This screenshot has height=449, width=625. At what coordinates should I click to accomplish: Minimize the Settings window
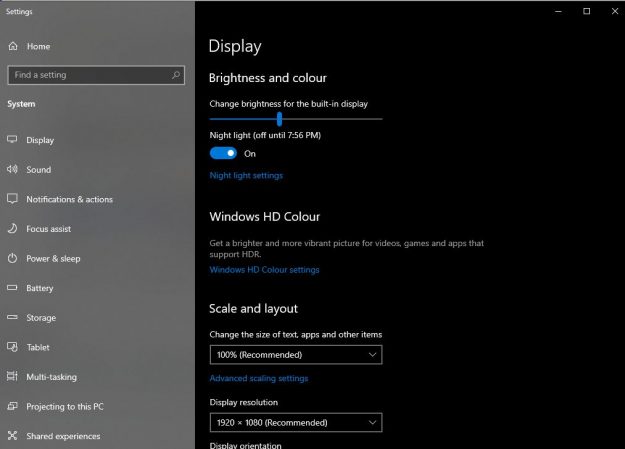pyautogui.click(x=558, y=11)
